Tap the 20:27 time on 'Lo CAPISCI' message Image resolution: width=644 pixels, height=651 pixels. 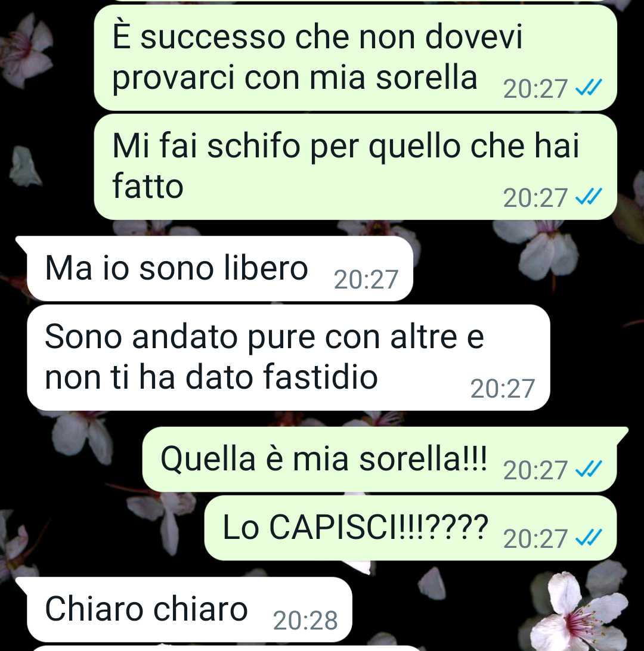click(x=535, y=538)
